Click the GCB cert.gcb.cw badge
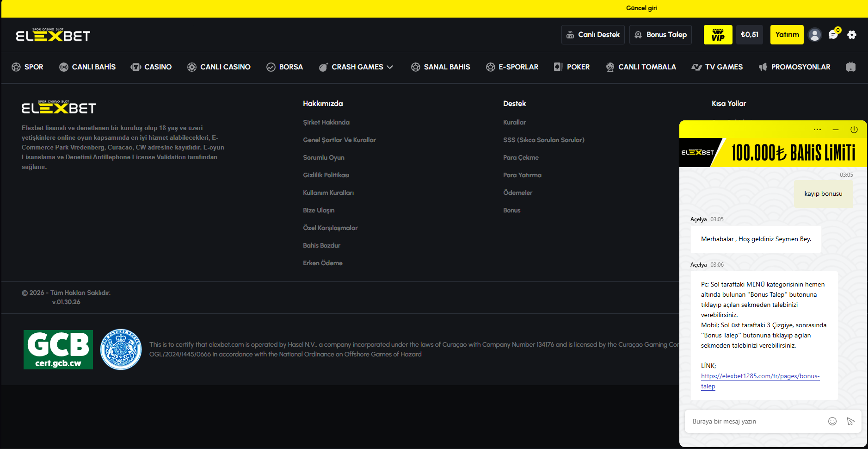 tap(58, 350)
